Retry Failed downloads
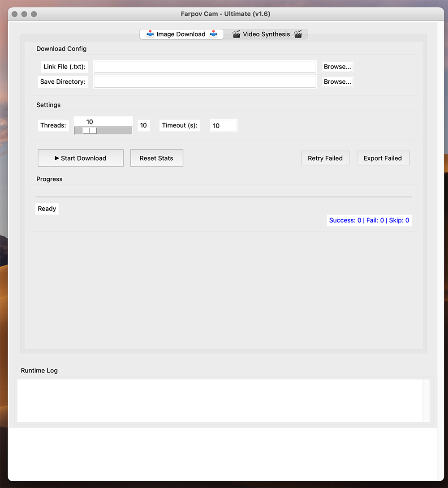448x488 pixels. click(x=325, y=158)
